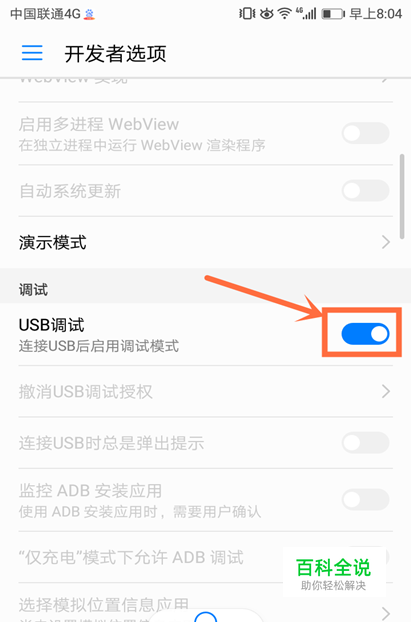Tap the eye comfort status icon
411x622 pixels.
coord(267,14)
